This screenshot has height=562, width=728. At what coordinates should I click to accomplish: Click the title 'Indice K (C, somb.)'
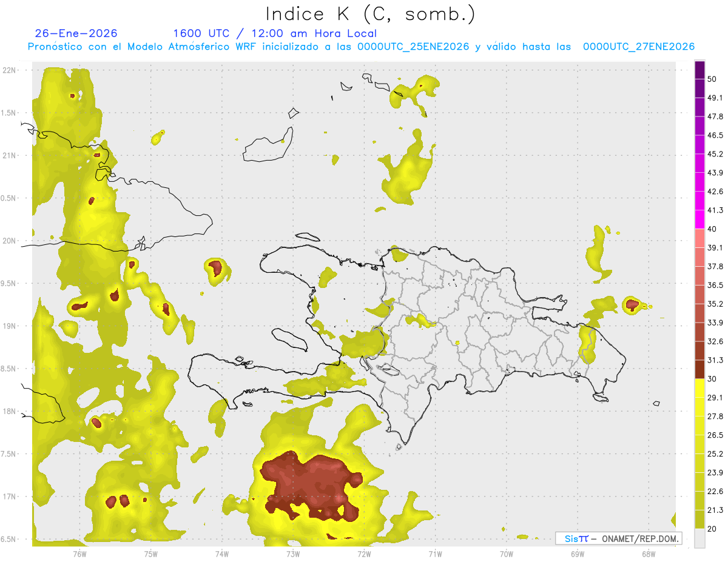[370, 13]
